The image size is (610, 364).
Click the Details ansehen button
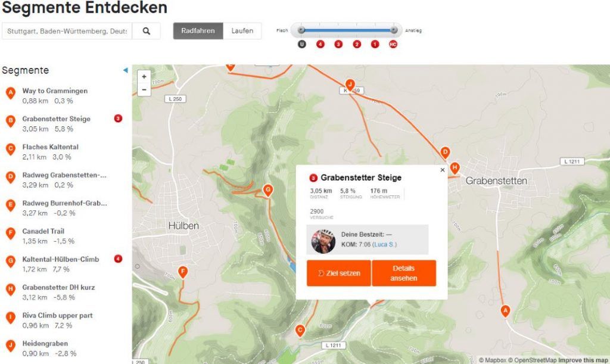click(404, 273)
